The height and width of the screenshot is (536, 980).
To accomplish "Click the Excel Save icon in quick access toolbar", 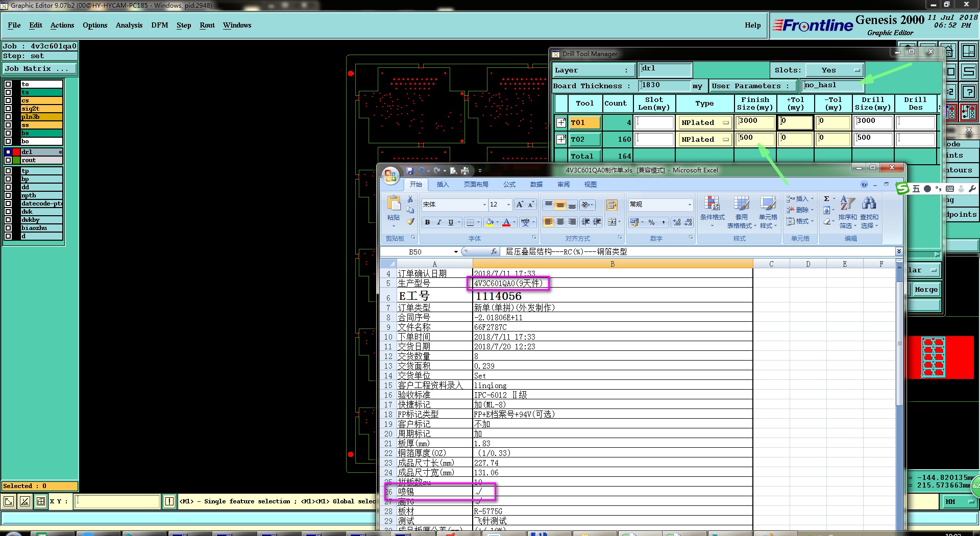I will coord(410,171).
